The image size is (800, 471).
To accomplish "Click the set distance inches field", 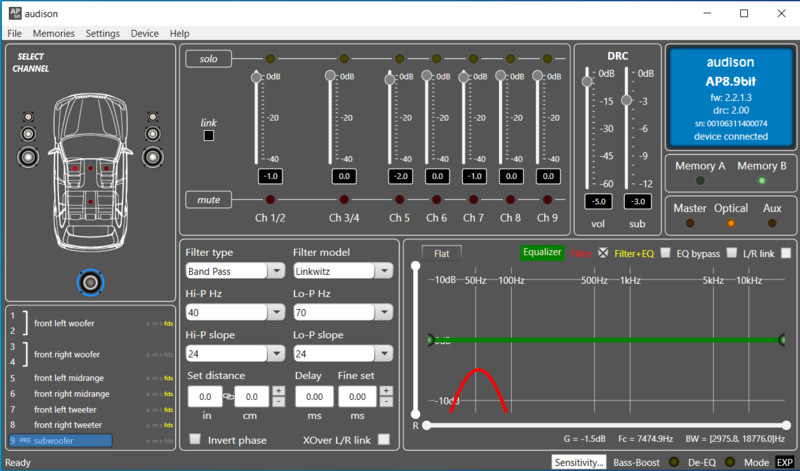I will pyautogui.click(x=205, y=396).
